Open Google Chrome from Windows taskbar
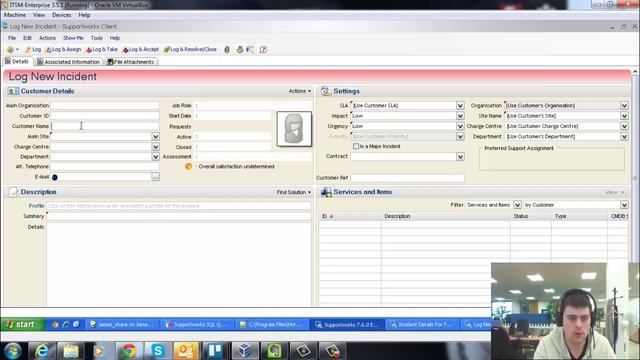Image resolution: width=640 pixels, height=360 pixels. click(129, 351)
